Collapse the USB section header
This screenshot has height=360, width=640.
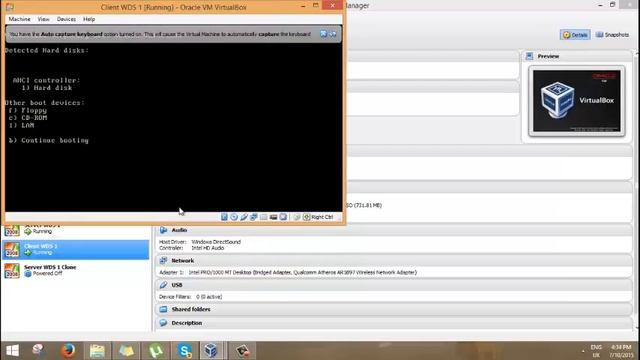[x=393, y=285]
